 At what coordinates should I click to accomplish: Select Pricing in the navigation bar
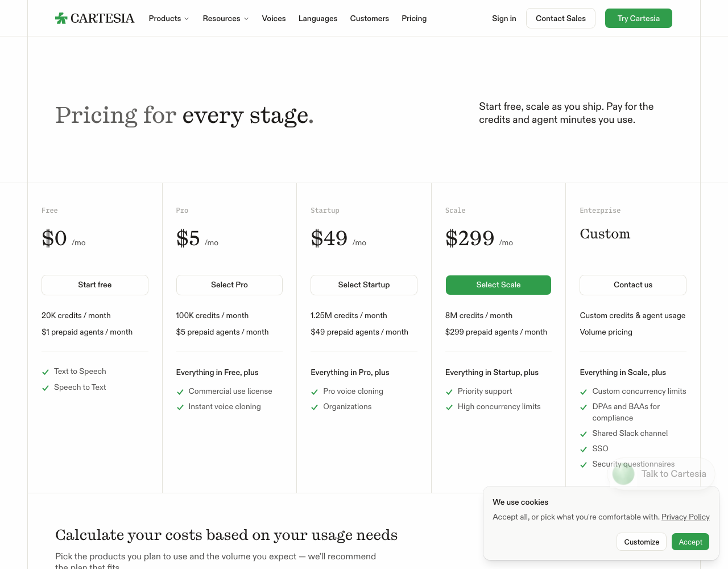414,18
